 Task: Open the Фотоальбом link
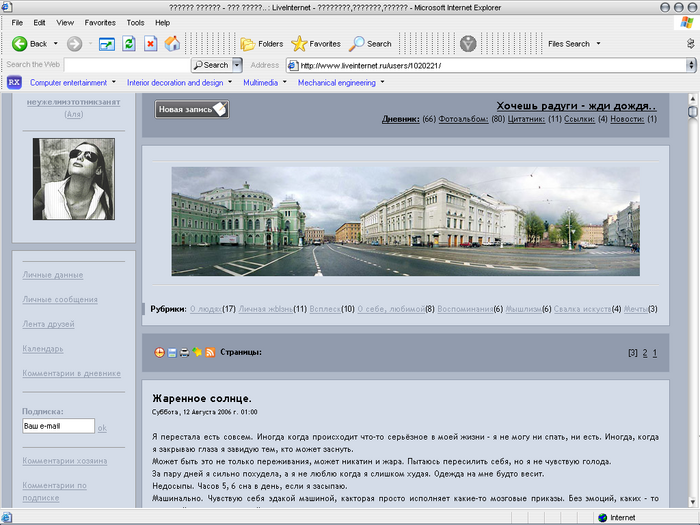click(463, 119)
